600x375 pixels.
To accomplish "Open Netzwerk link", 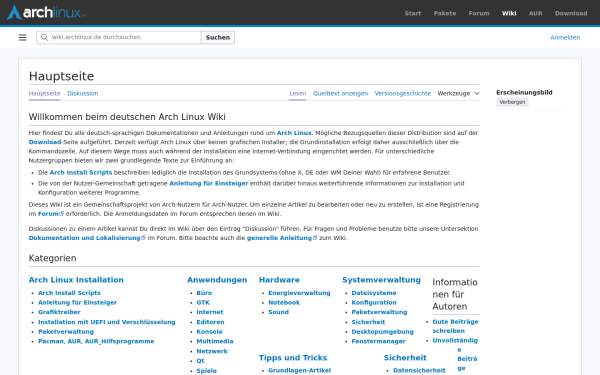I will (212, 351).
